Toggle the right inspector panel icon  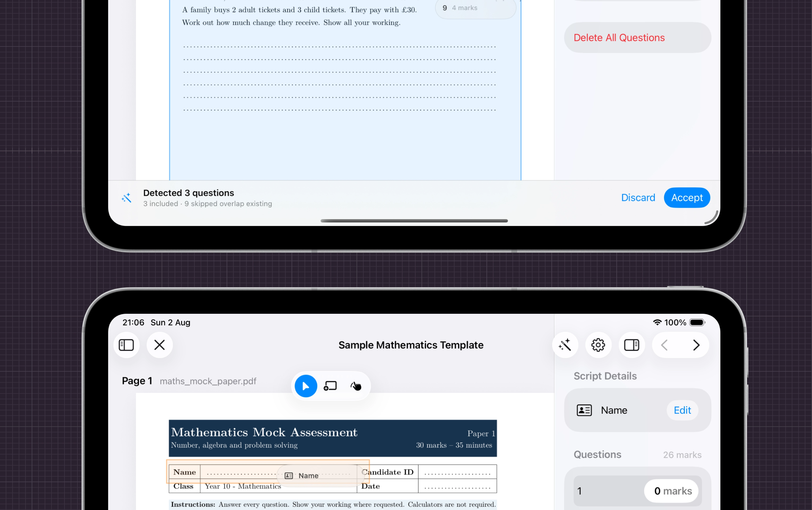point(632,345)
